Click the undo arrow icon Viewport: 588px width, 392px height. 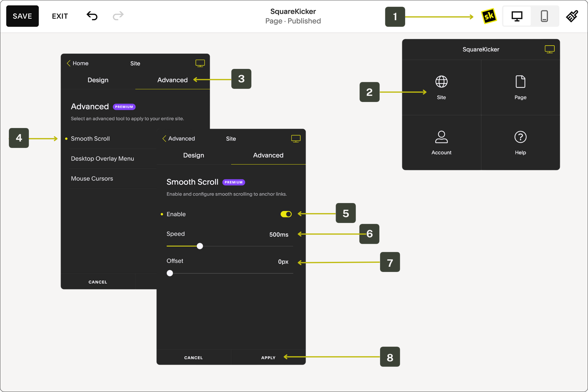click(x=92, y=16)
